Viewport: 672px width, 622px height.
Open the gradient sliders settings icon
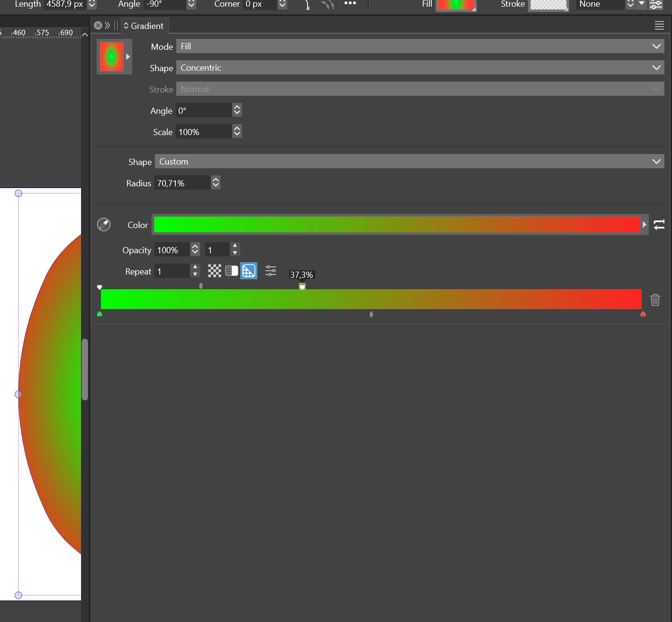[x=271, y=271]
